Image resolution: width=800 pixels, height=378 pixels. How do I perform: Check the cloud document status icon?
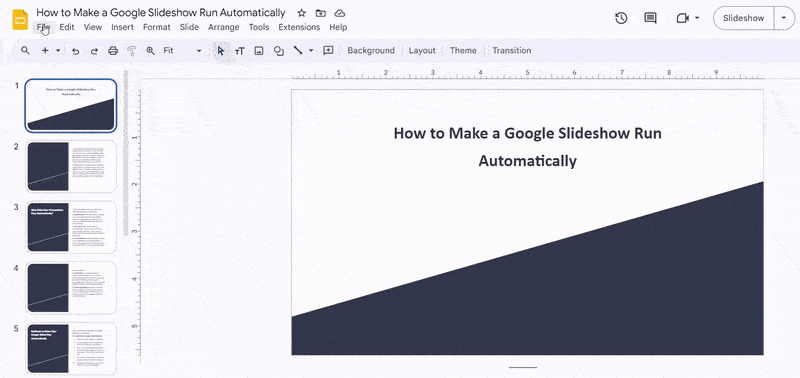click(340, 13)
